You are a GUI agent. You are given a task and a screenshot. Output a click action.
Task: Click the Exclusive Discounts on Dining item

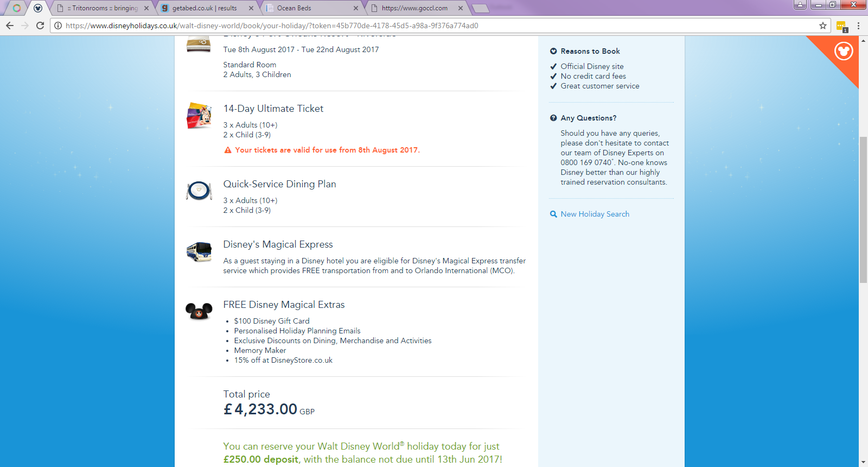pyautogui.click(x=333, y=340)
